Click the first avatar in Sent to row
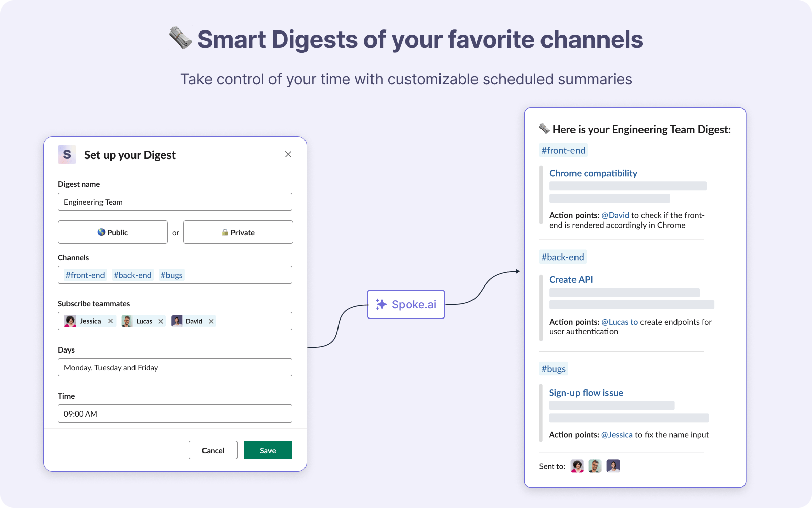812x508 pixels. coord(577,466)
